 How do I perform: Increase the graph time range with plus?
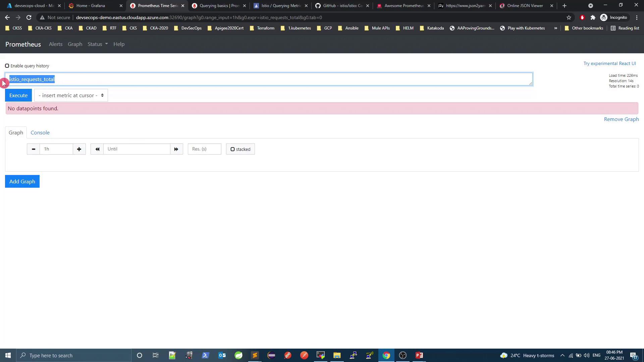tap(79, 149)
